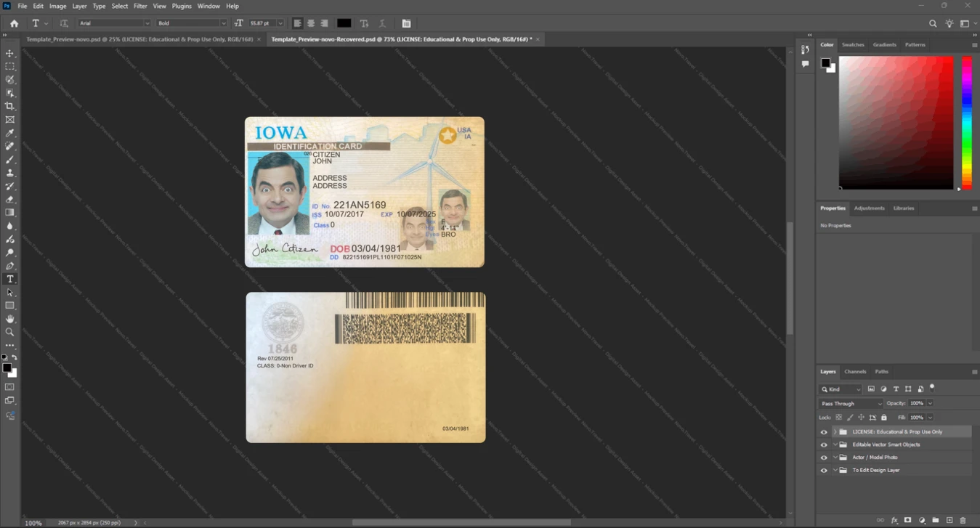Hide the To Edit Design Layer group
This screenshot has height=528, width=980.
click(824, 471)
